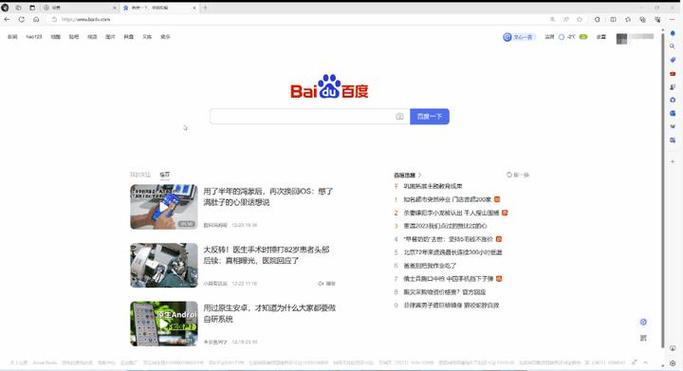The image size is (683, 371).
Task: Click the new tab plus button
Action: click(205, 7)
